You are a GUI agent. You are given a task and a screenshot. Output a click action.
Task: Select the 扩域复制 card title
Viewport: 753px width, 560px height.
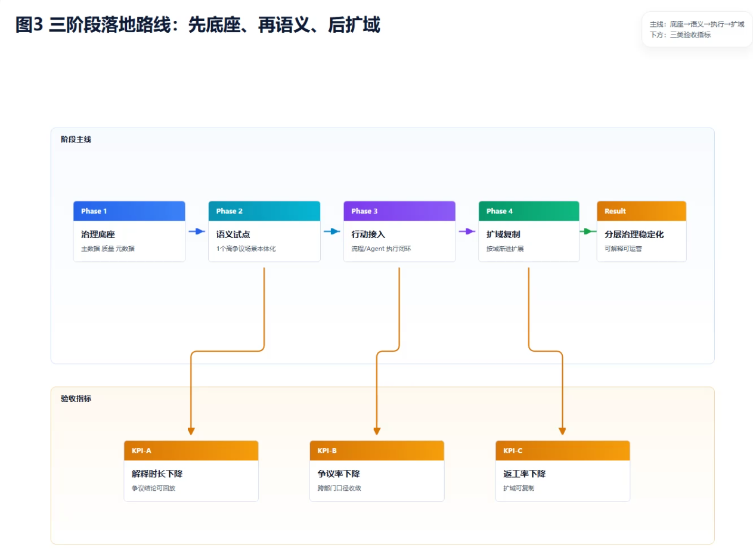[503, 235]
